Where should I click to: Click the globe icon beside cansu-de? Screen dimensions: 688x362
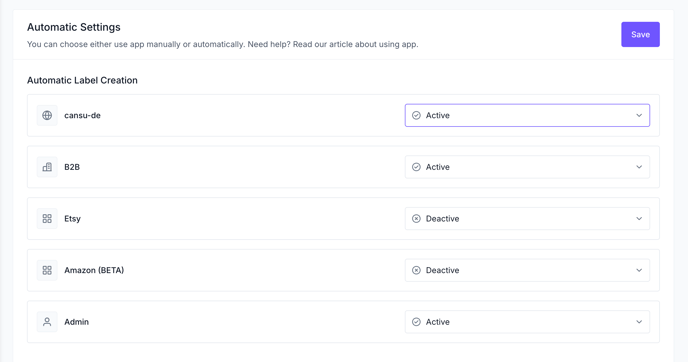47,115
